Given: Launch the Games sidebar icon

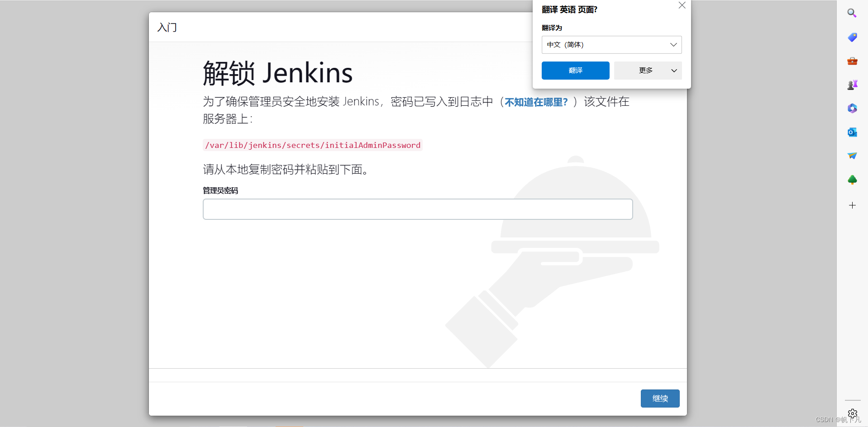Looking at the screenshot, I should pos(852,85).
